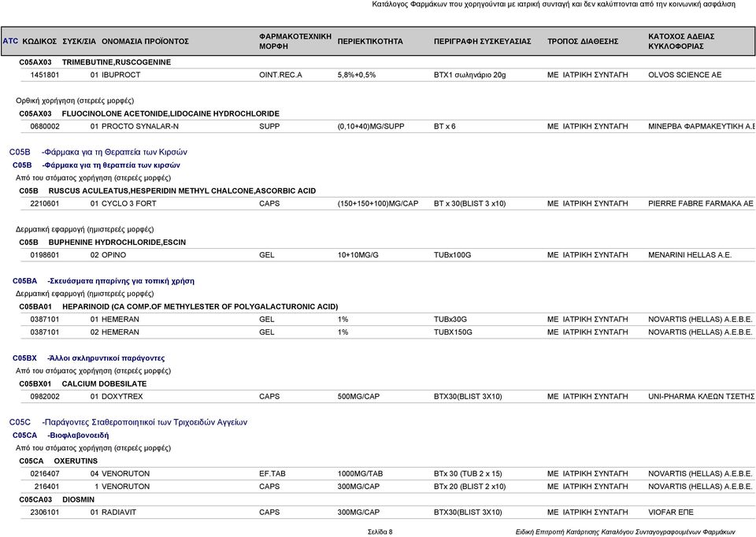Select the DOXYTREX product name
The image size is (756, 537).
[x=122, y=396]
